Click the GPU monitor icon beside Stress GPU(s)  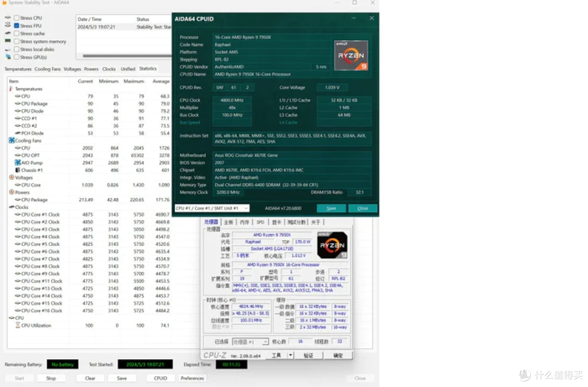pos(8,57)
